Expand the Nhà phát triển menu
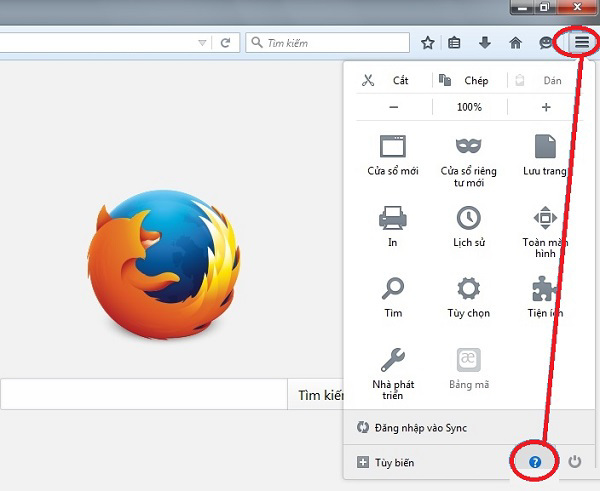The height and width of the screenshot is (491, 600). [392, 370]
